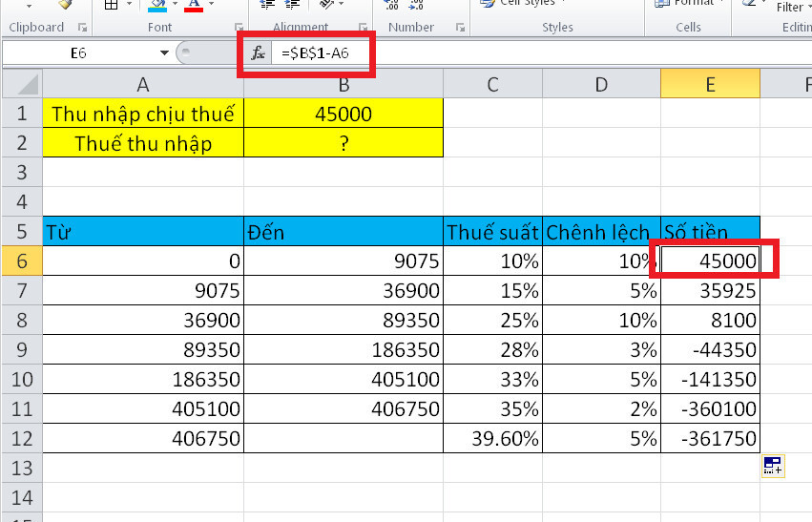Select cell E12 containing -361750
Screen dimensions: 812x522
(x=711, y=439)
